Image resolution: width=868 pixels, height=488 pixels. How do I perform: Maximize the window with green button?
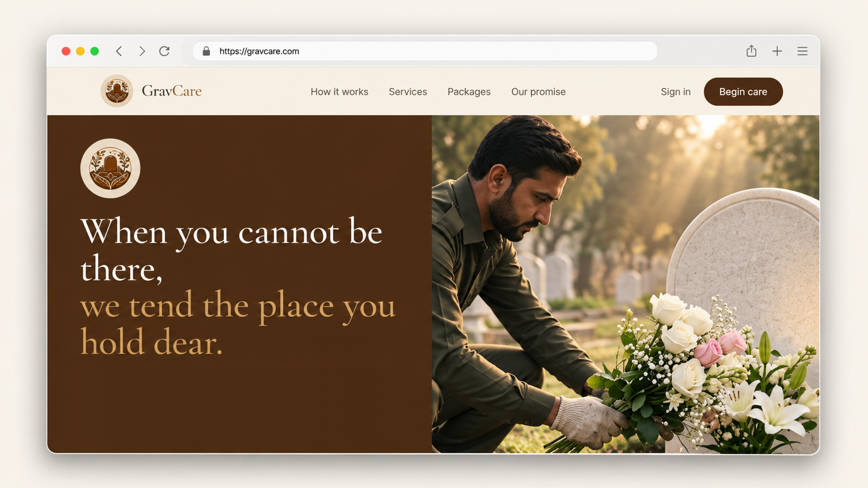click(x=95, y=51)
